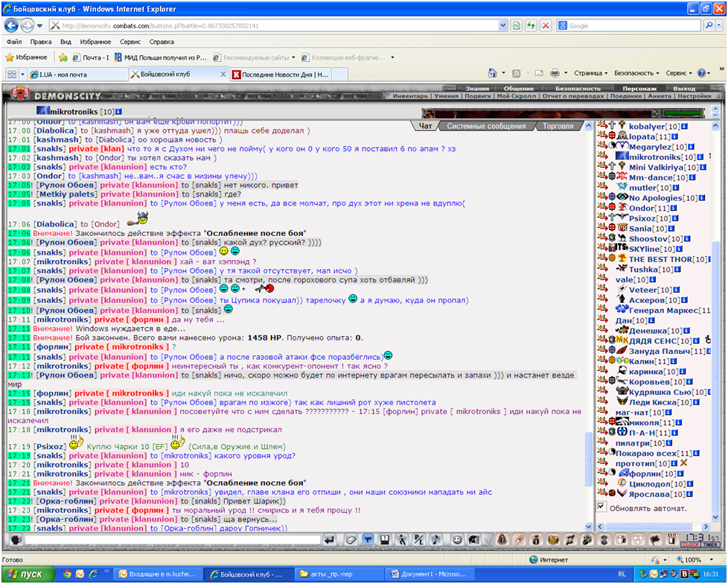Open the 'Поединки' game link

coord(625,95)
